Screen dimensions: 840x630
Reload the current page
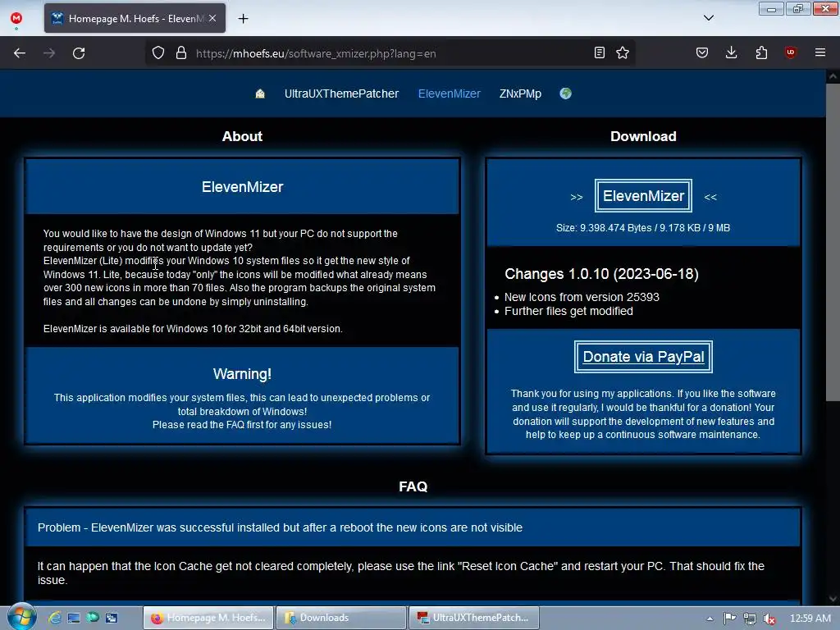click(79, 53)
